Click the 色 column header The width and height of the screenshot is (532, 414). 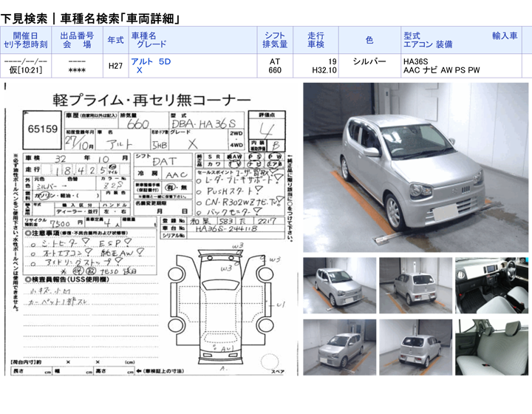tap(369, 40)
